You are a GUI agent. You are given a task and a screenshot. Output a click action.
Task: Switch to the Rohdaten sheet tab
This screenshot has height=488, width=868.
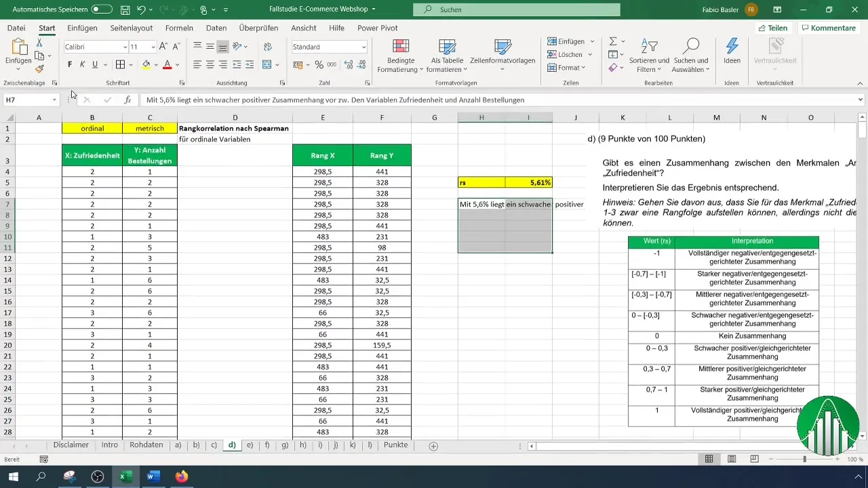coord(146,445)
